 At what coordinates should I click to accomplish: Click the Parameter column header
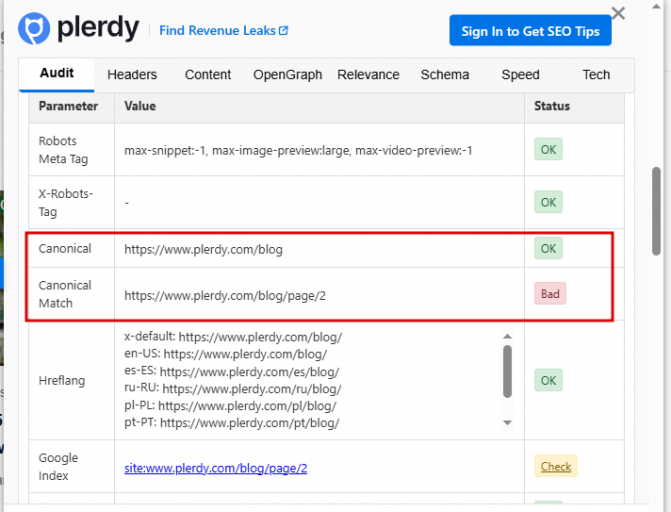click(x=68, y=106)
